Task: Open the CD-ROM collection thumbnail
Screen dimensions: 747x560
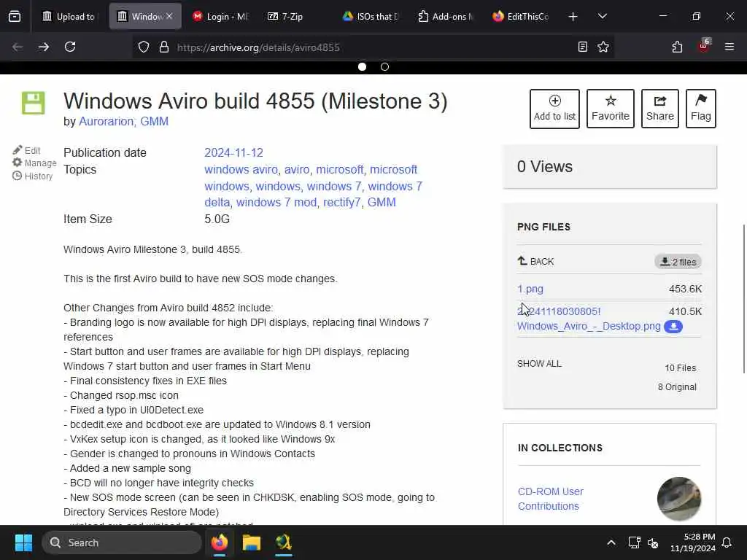Action: tap(679, 499)
